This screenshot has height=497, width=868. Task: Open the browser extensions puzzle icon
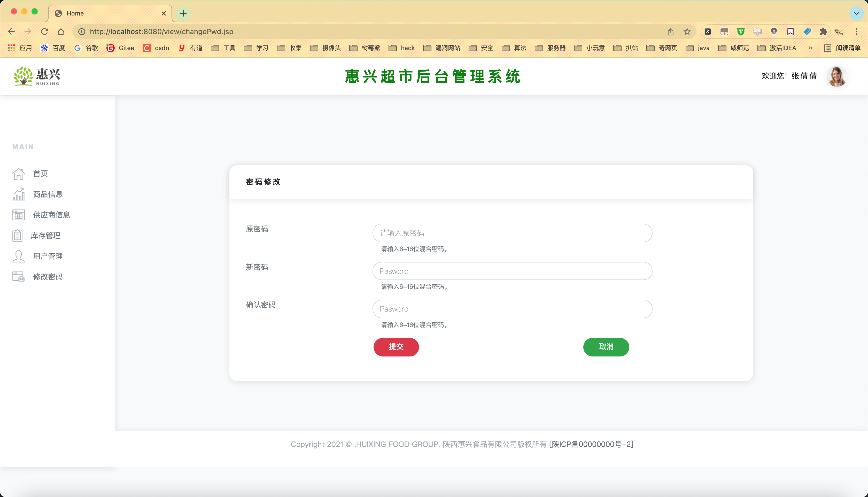tap(823, 32)
